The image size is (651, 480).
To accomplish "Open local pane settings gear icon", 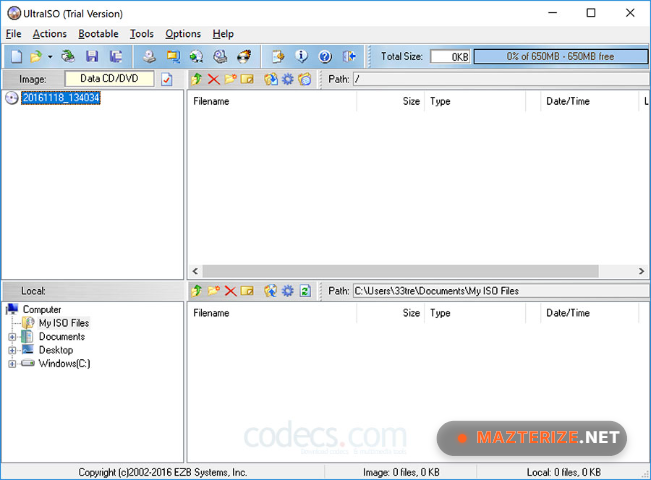I will [x=288, y=291].
